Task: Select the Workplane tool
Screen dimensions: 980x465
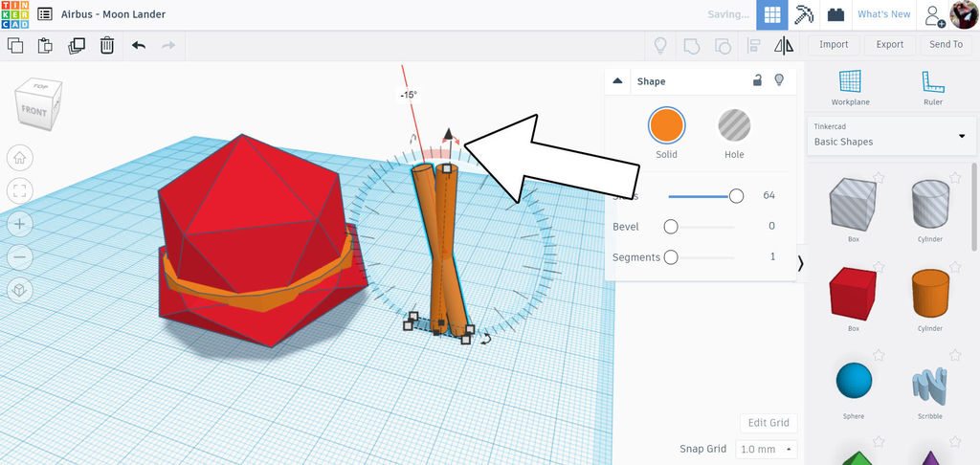Action: tap(850, 87)
